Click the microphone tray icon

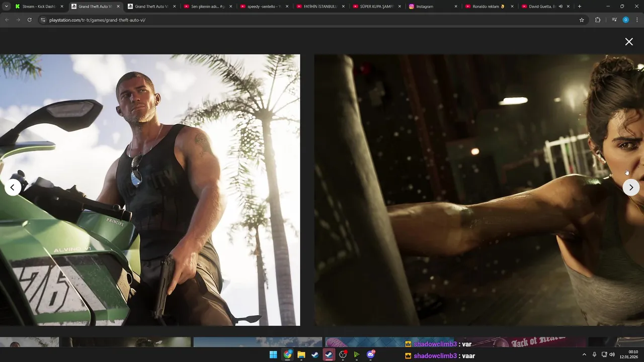point(594,354)
